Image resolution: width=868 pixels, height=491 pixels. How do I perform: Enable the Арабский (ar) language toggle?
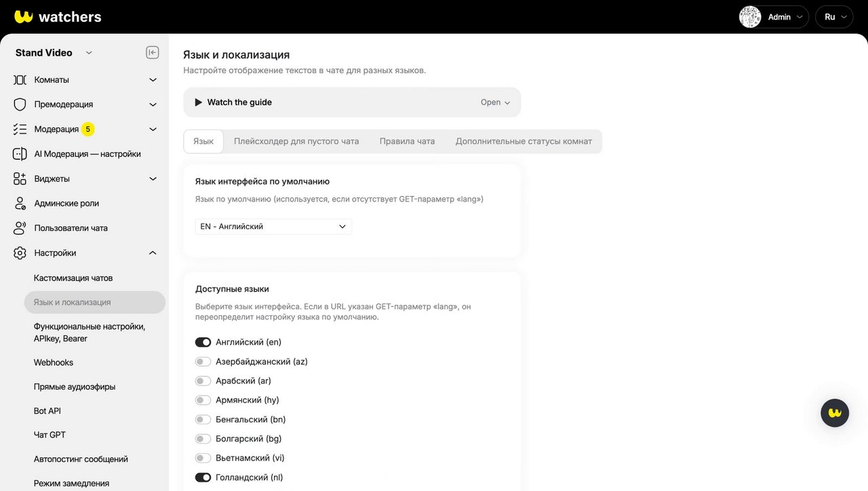point(203,381)
